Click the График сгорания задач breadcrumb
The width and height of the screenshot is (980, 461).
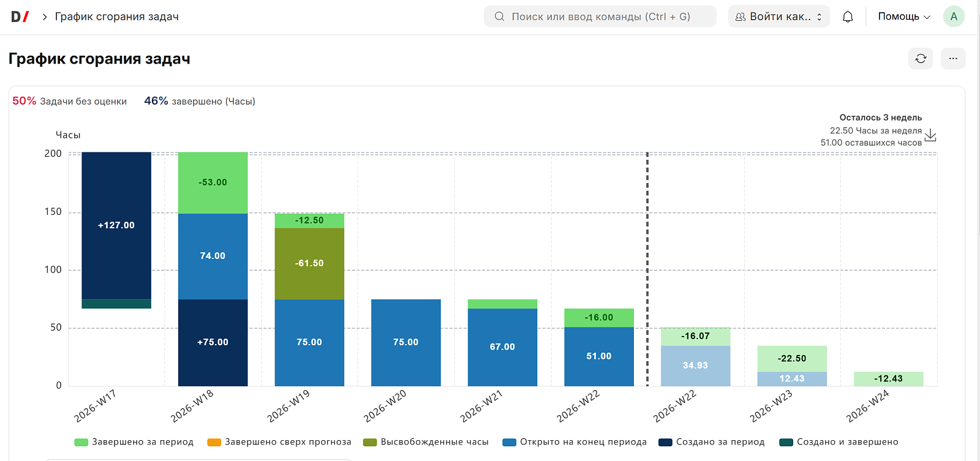coord(117,17)
